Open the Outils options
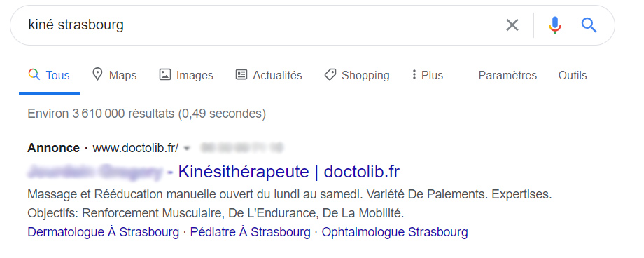The image size is (644, 258). (x=573, y=75)
